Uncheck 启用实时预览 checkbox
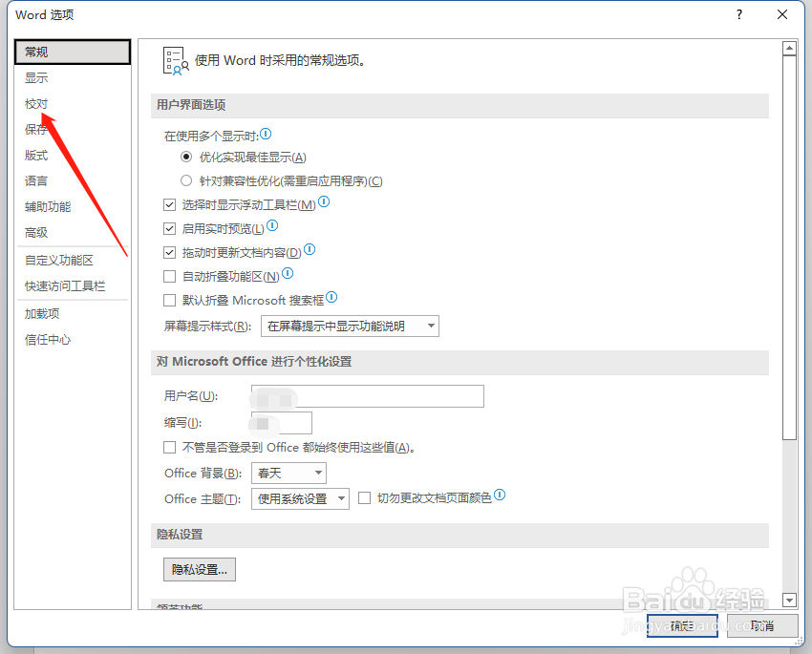812x654 pixels. [x=169, y=229]
